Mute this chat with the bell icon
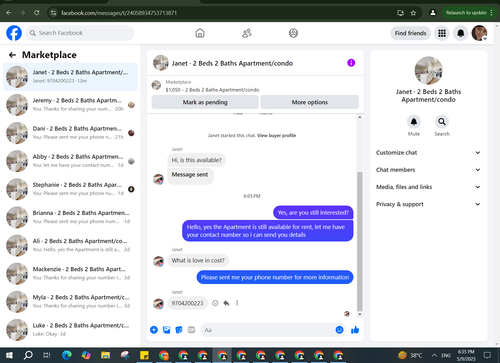The width and height of the screenshot is (500, 363). (414, 122)
